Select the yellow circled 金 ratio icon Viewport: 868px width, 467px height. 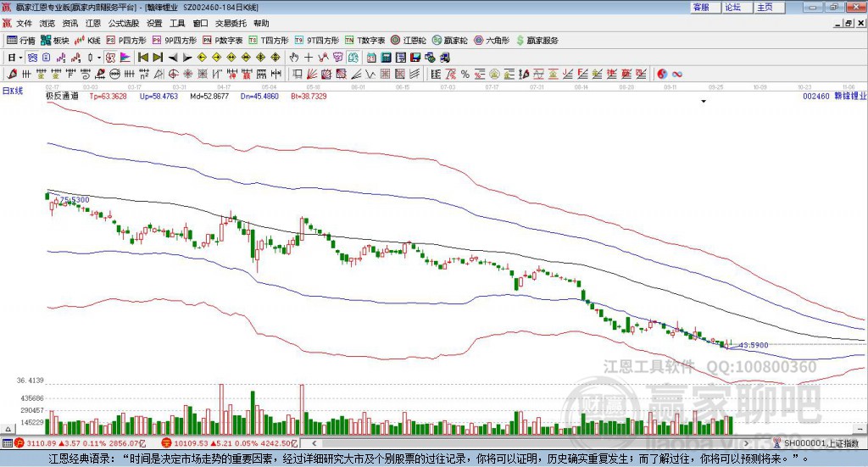[494, 74]
